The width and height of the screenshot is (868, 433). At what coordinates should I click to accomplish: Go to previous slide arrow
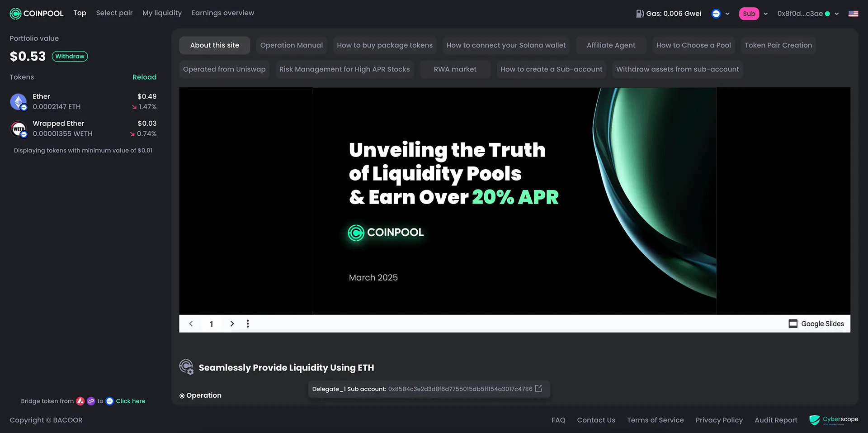tap(191, 324)
